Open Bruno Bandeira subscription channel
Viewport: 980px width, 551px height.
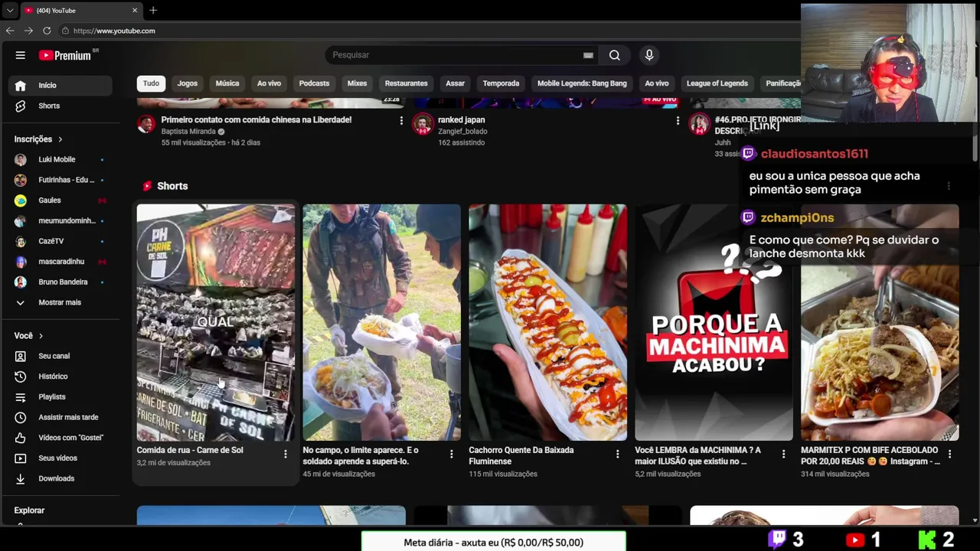pyautogui.click(x=60, y=282)
